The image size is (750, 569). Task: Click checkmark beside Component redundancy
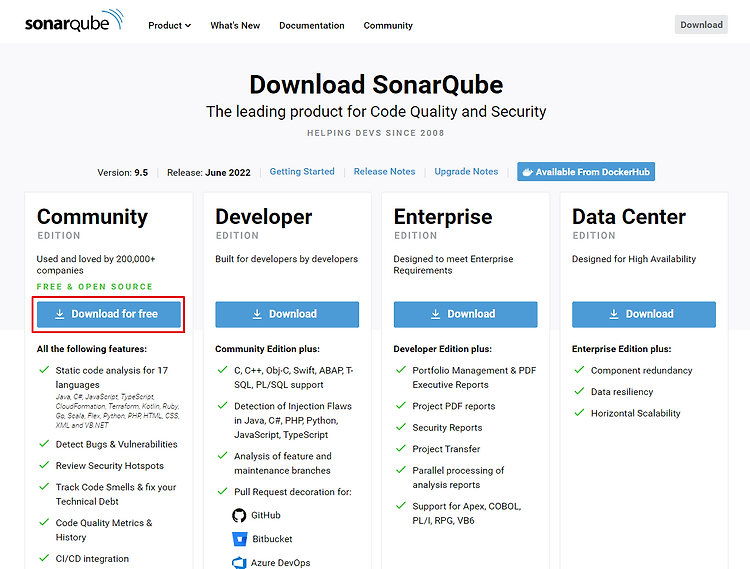[x=579, y=370]
